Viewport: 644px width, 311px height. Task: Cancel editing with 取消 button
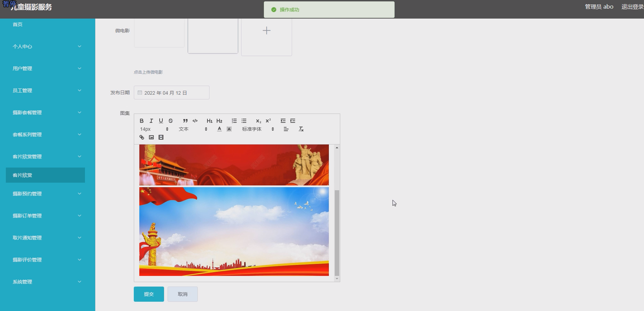tap(183, 294)
